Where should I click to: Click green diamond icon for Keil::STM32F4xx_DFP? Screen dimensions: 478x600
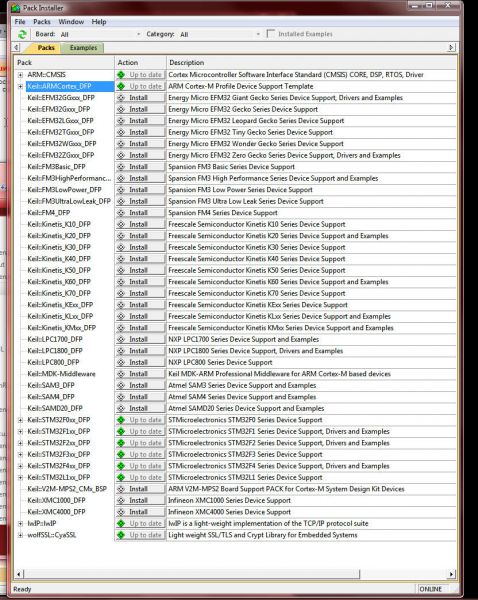[x=121, y=466]
